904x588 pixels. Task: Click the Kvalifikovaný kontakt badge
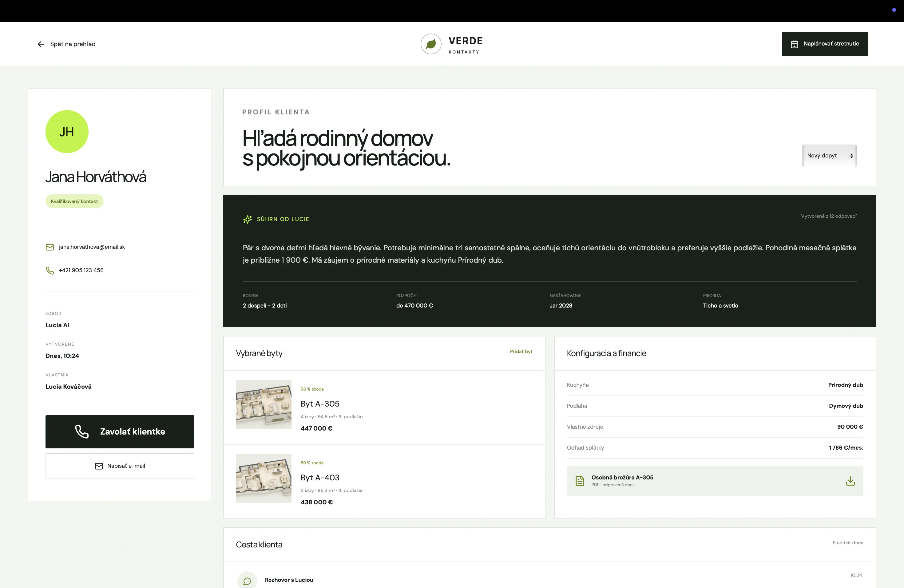[x=74, y=201]
